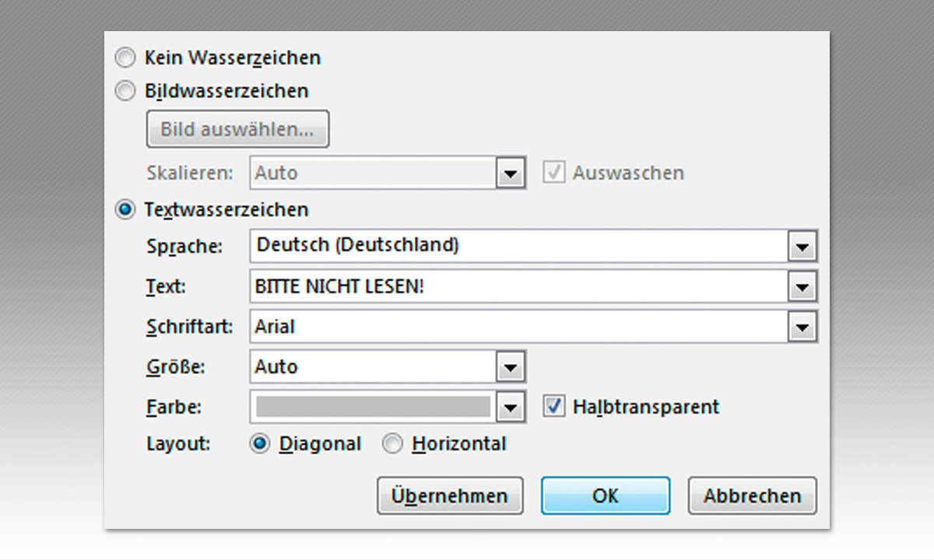Click the Skalieren: label
The height and width of the screenshot is (560, 934).
pos(190,173)
